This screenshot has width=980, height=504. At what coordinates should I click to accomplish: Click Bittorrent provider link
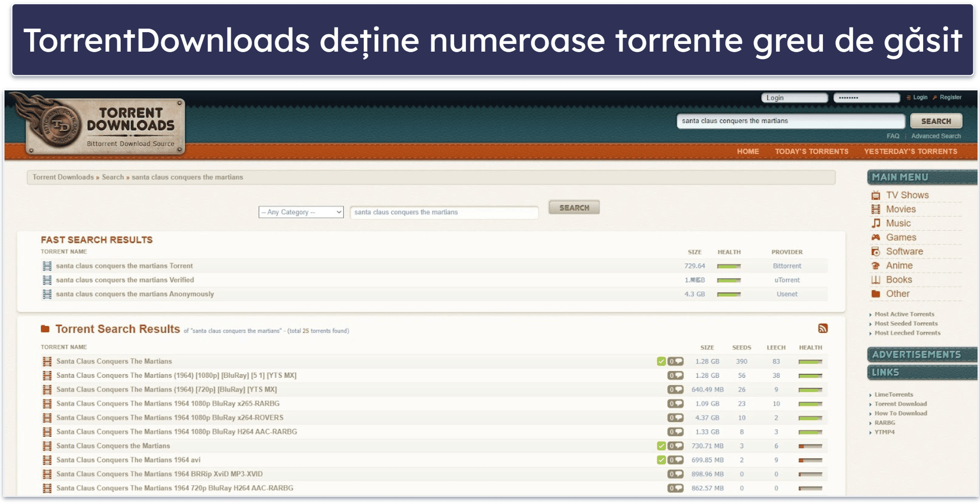[787, 266]
